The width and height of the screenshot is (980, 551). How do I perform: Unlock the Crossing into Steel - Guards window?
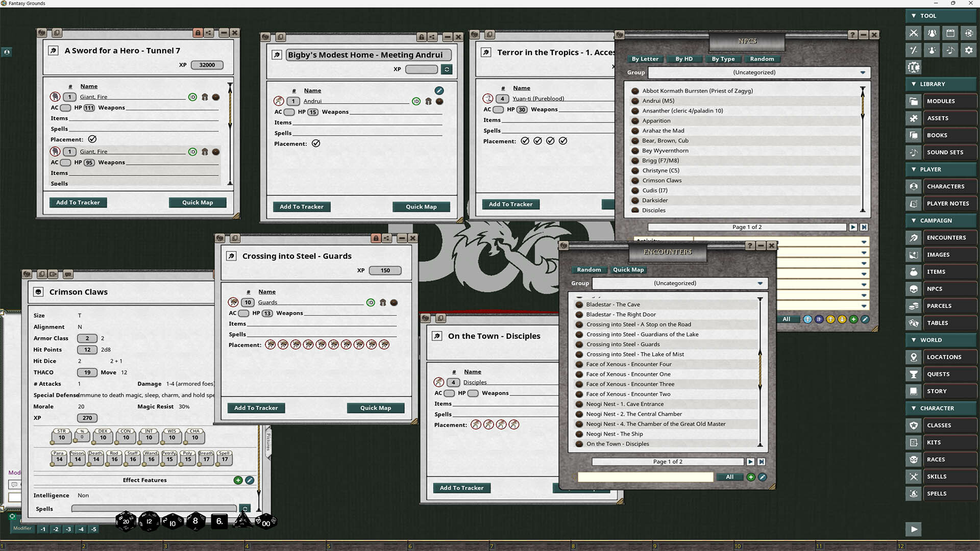point(376,238)
